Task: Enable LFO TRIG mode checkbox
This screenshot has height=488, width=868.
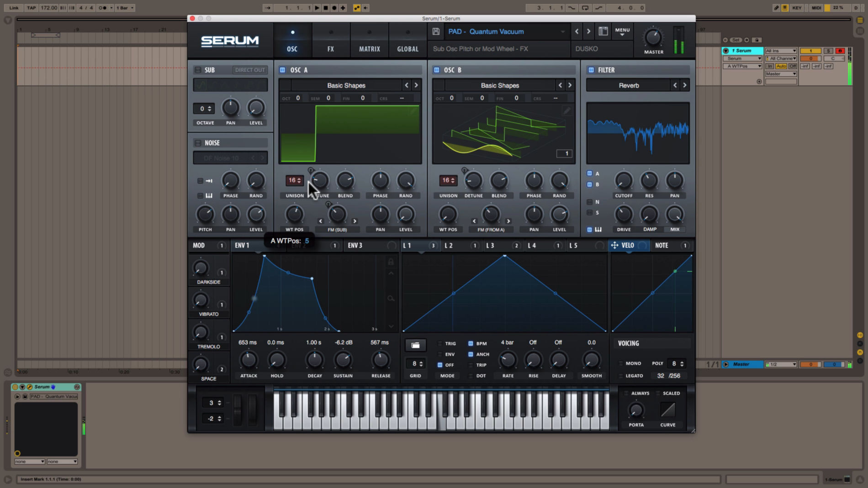Action: tap(440, 343)
